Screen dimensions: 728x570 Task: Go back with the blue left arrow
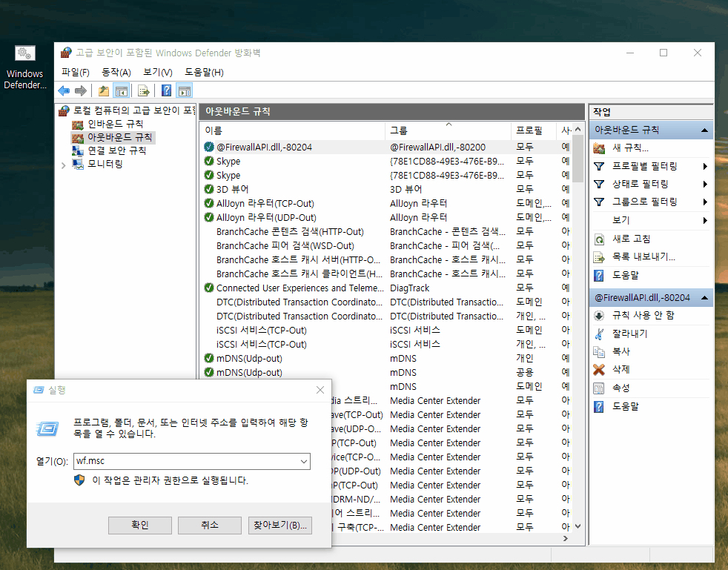(x=64, y=91)
